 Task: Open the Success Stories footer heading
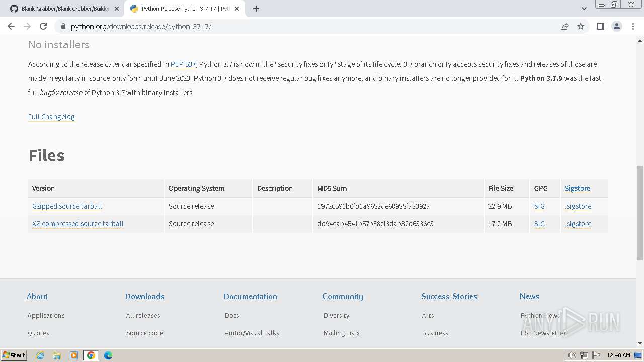click(x=449, y=296)
